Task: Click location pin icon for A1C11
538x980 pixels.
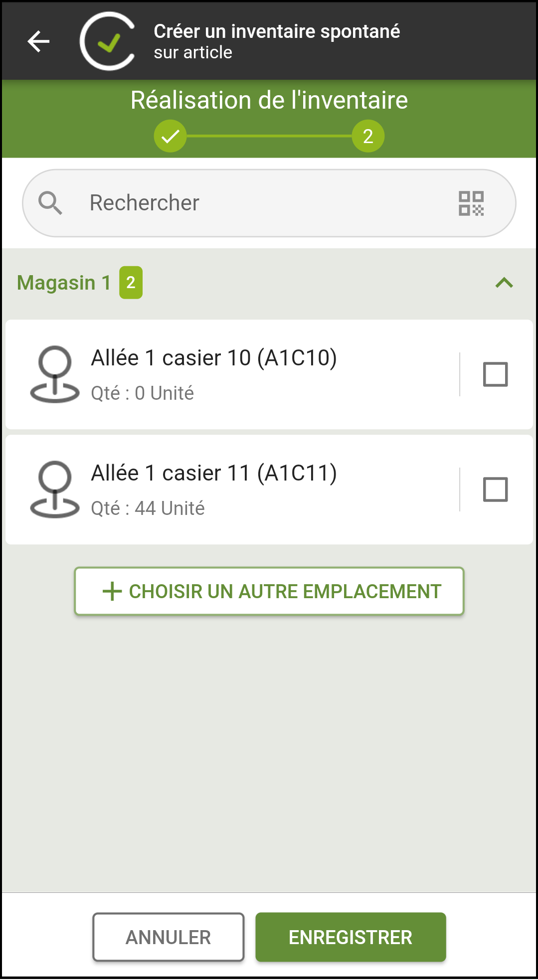Action: point(55,490)
